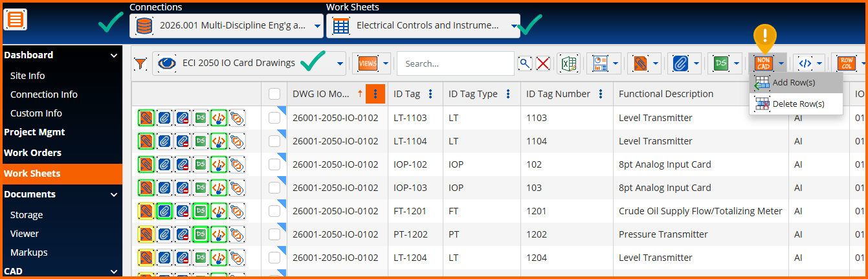The image size is (868, 279).
Task: Click the code brackets toolbar icon
Action: (805, 63)
